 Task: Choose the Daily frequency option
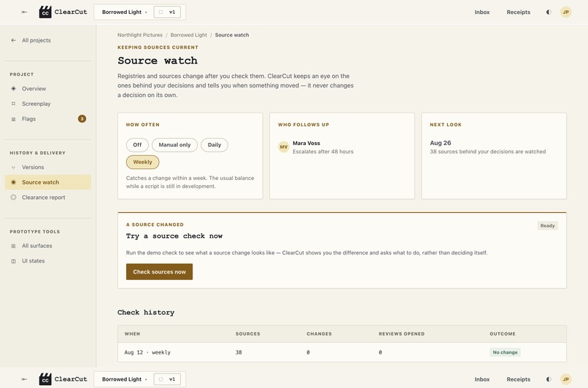(214, 144)
